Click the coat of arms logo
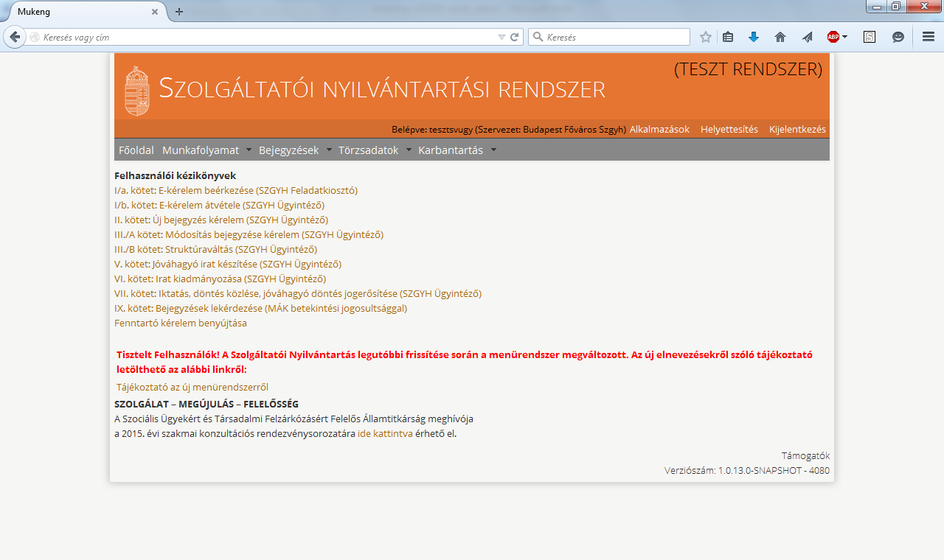 137,91
